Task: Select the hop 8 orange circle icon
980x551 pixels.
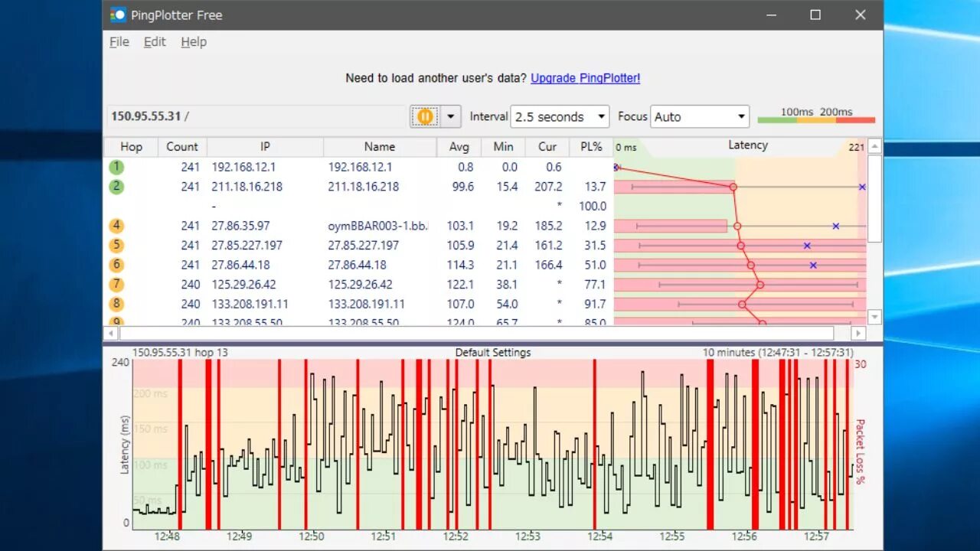Action: [116, 304]
